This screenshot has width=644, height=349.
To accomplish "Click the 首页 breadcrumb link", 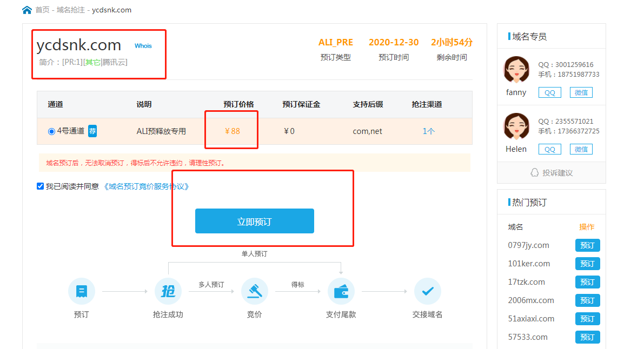I will pos(43,10).
